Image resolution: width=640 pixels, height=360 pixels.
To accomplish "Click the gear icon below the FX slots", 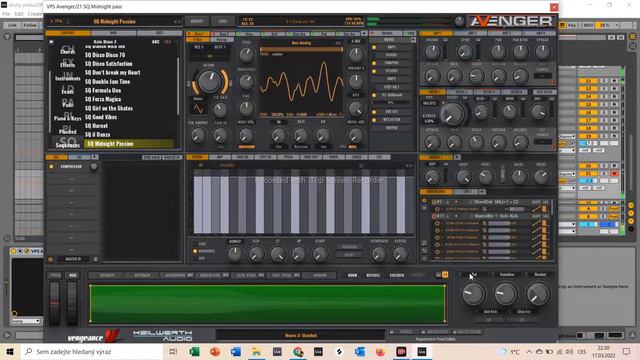I will [x=51, y=259].
